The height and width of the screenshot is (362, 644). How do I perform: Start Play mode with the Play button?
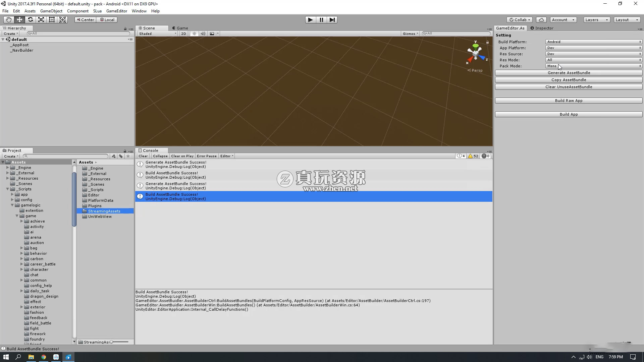point(311,20)
